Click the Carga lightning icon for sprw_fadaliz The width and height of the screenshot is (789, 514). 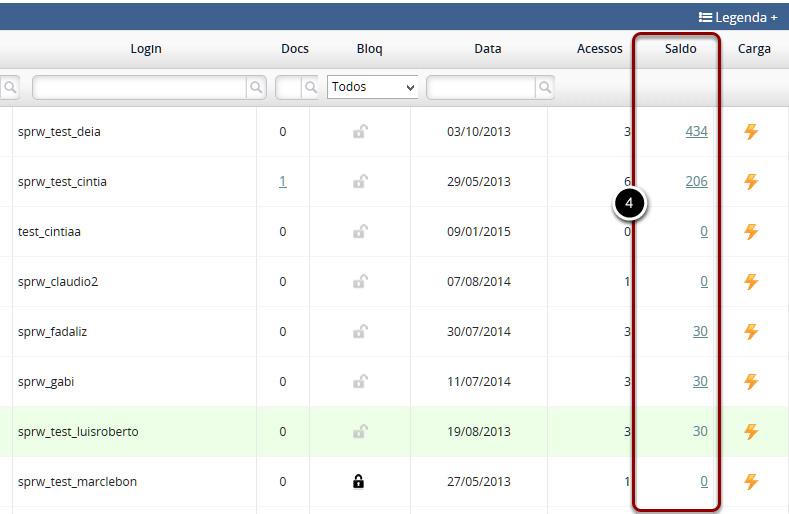click(751, 332)
